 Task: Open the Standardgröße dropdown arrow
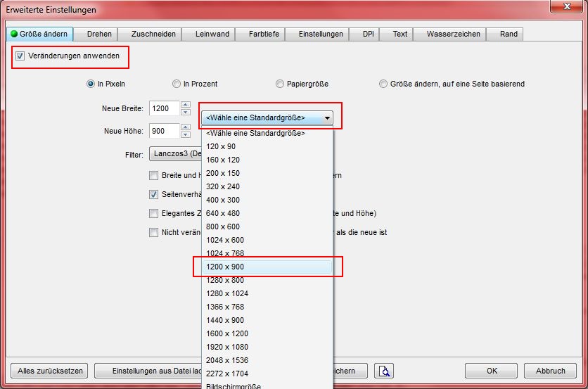click(328, 118)
